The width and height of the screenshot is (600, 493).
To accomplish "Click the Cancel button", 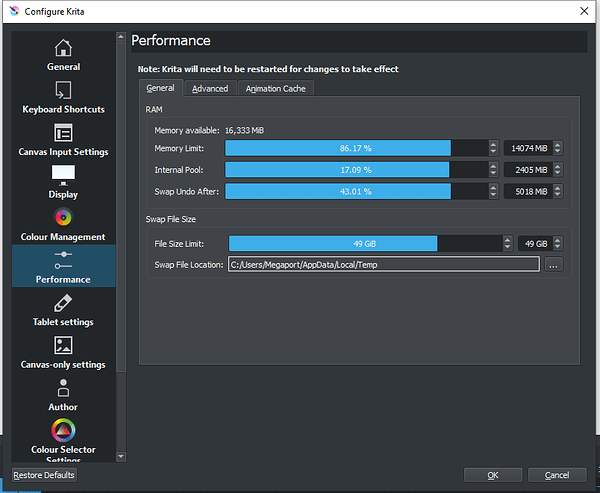I will pos(557,475).
